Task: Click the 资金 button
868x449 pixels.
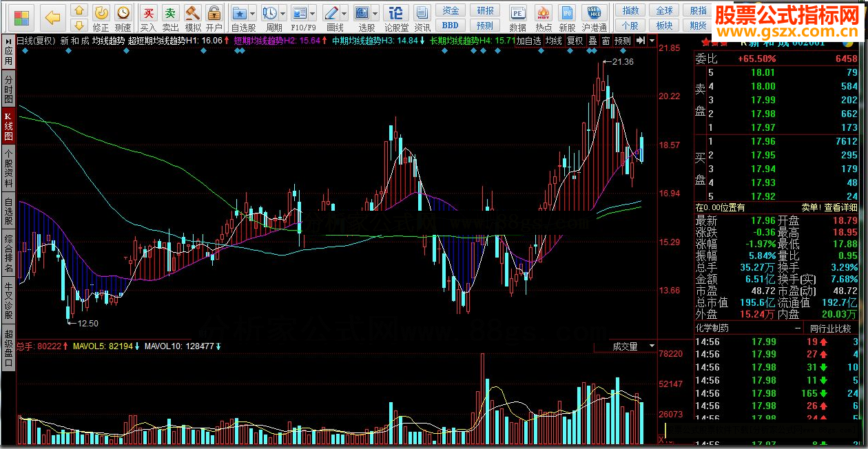Action: (x=451, y=10)
